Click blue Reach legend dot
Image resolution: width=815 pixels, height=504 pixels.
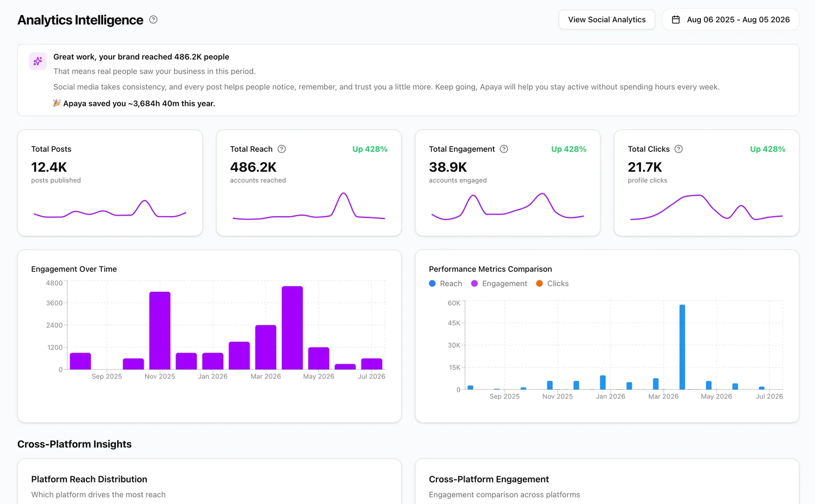point(432,283)
